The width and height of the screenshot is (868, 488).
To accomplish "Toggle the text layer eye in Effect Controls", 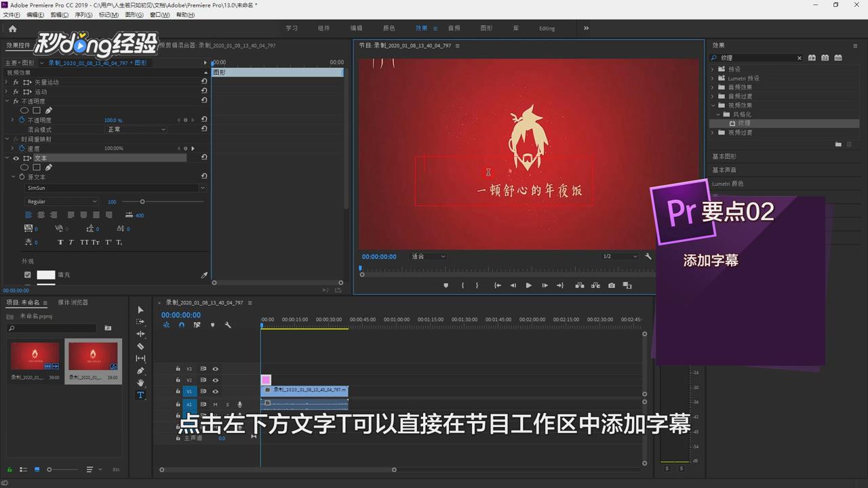I will click(16, 158).
